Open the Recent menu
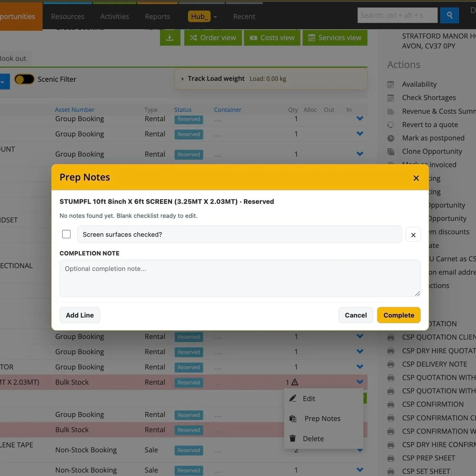476x476 pixels. coord(244,16)
